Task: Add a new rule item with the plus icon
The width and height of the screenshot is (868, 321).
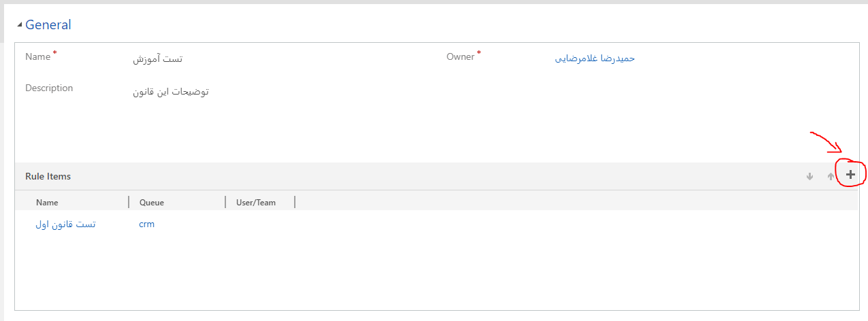Action: click(x=850, y=175)
